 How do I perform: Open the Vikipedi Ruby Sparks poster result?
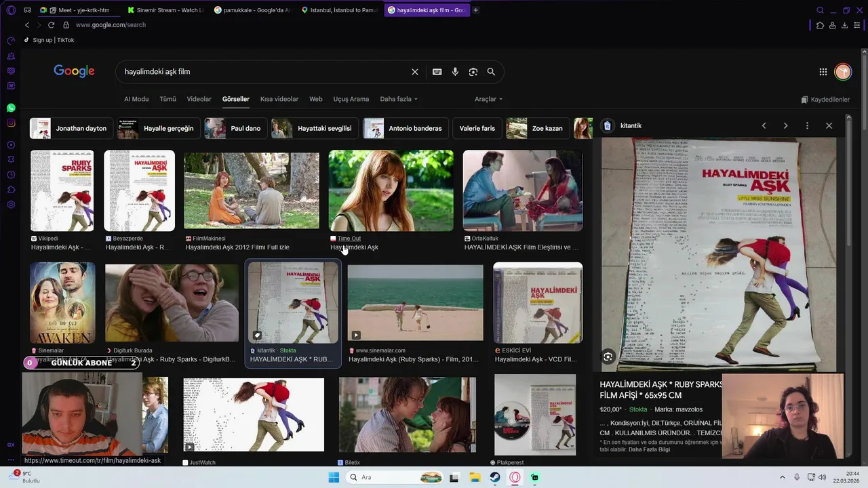[x=62, y=191]
